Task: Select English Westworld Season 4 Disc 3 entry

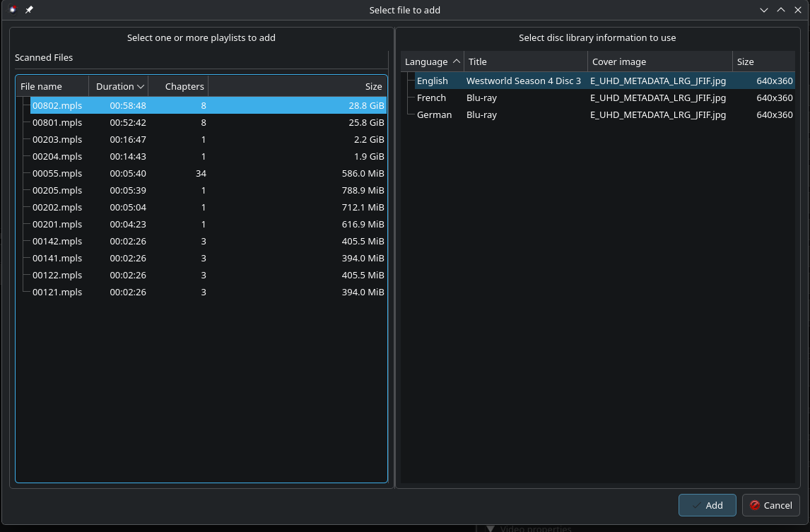Action: [523, 81]
